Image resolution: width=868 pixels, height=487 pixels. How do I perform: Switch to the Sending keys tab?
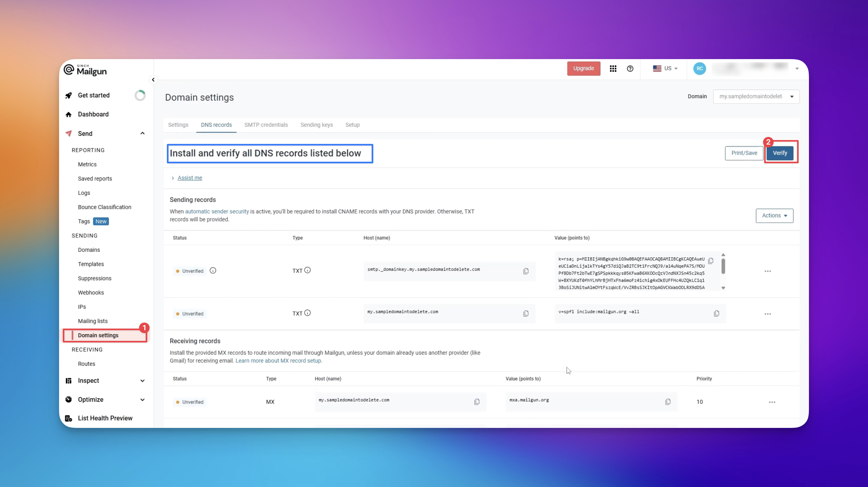click(316, 125)
